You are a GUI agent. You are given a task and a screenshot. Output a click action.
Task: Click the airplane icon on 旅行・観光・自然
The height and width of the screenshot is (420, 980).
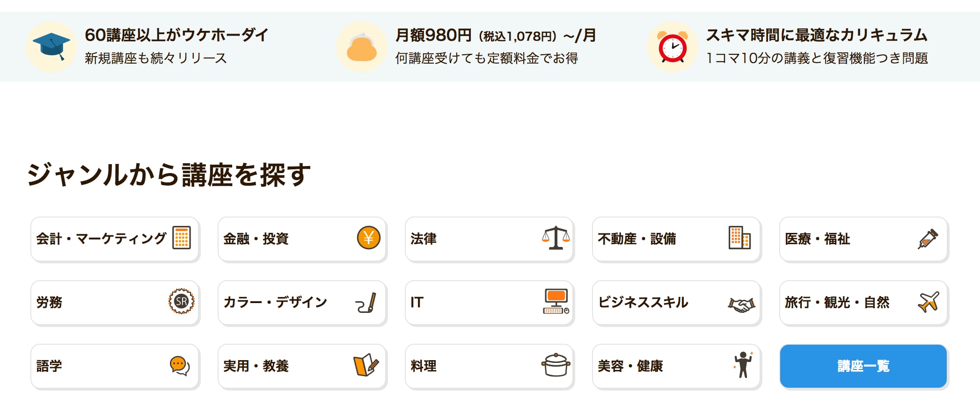coord(929,302)
